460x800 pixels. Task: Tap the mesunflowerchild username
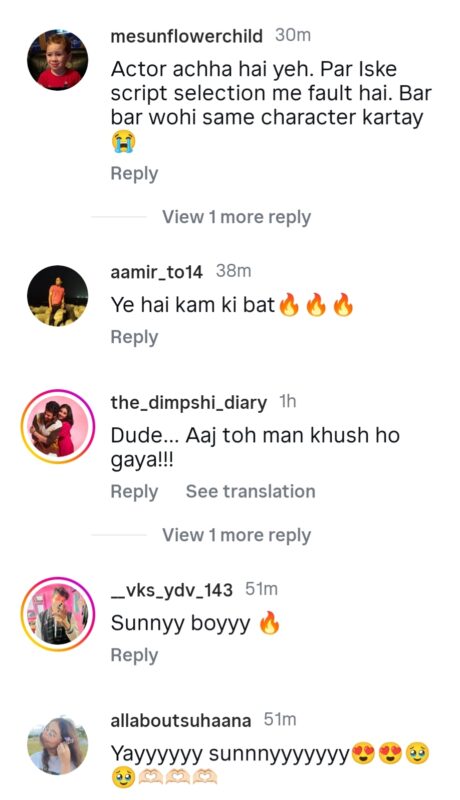pos(187,36)
